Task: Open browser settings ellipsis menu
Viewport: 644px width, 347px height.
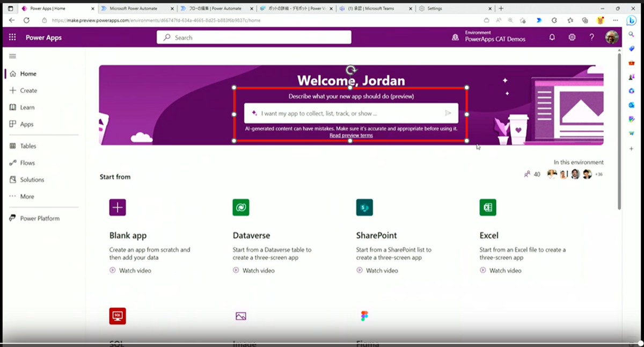Action: pos(617,20)
